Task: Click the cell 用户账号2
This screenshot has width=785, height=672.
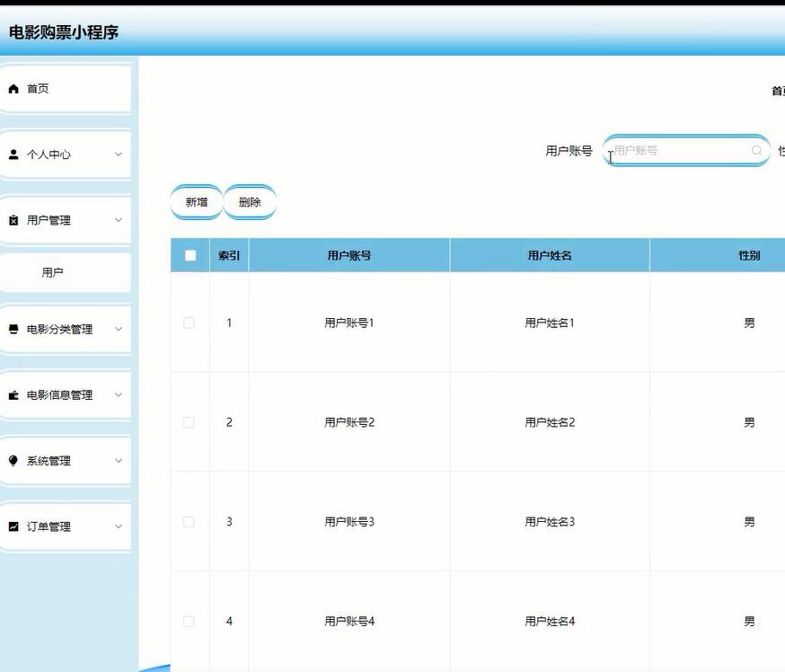Action: click(x=349, y=422)
